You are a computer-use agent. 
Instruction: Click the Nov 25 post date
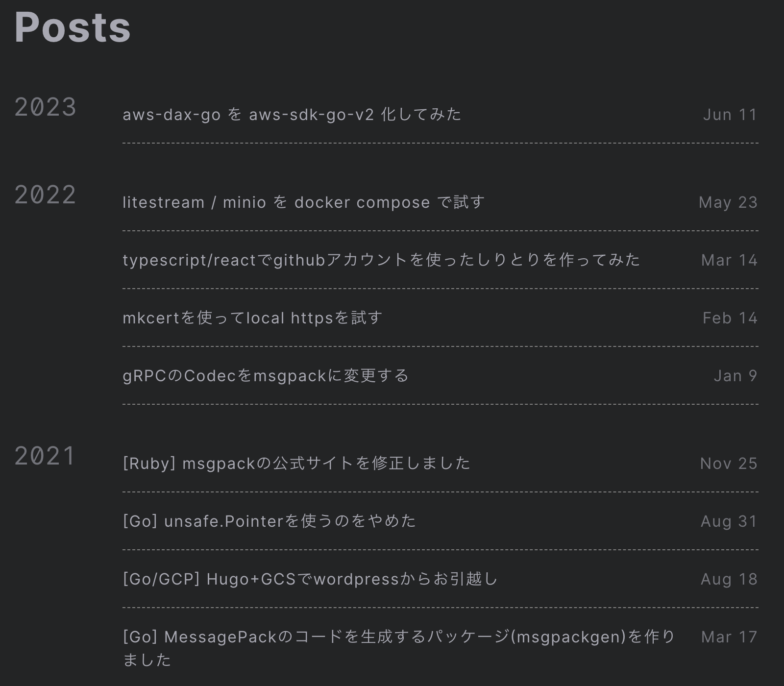pyautogui.click(x=729, y=464)
